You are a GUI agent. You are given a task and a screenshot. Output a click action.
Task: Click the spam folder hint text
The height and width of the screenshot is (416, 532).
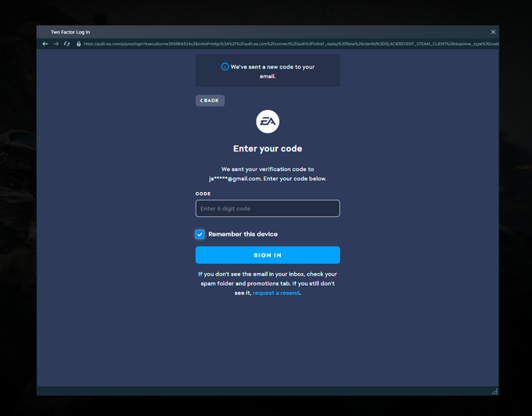268,283
